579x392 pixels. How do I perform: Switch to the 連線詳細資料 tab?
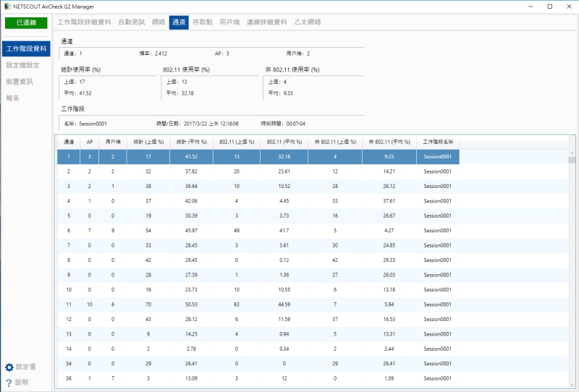point(267,22)
